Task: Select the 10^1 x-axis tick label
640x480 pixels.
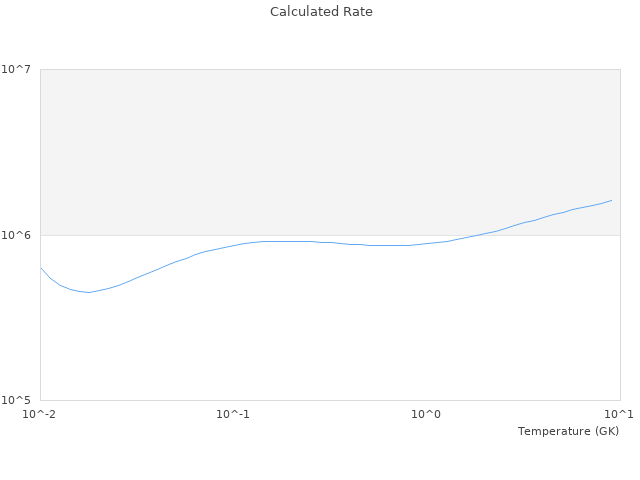Action: (x=620, y=415)
